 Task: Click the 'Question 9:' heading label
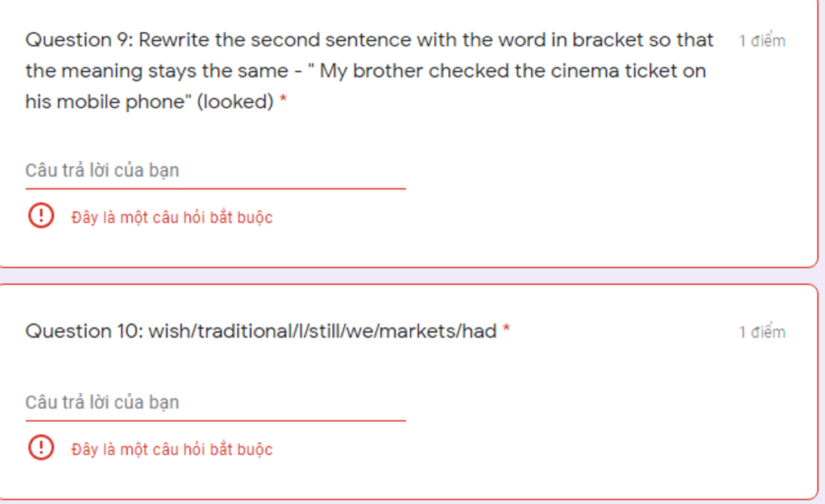(x=80, y=40)
